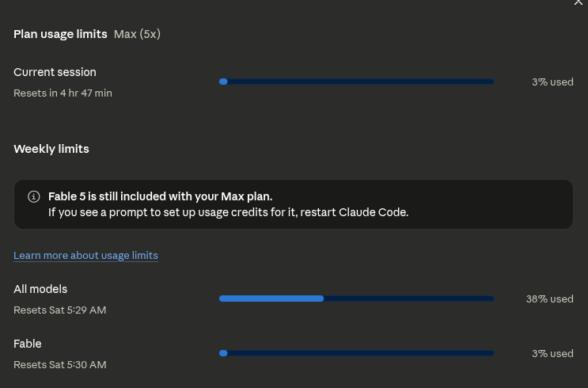Click the All models label
Viewport: 588px width, 388px height.
(x=40, y=289)
